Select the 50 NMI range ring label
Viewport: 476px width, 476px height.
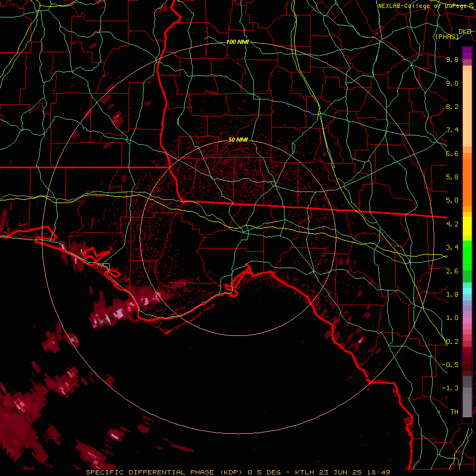[238, 140]
